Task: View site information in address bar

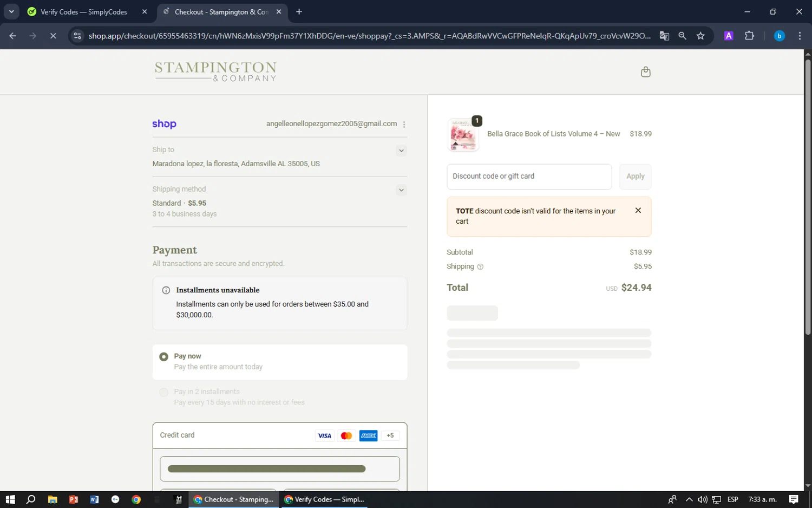Action: pos(77,36)
